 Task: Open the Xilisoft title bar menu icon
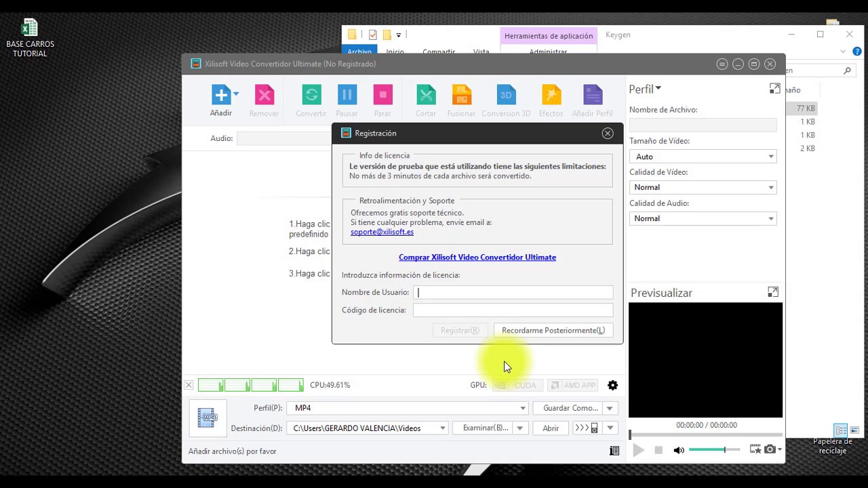[722, 64]
